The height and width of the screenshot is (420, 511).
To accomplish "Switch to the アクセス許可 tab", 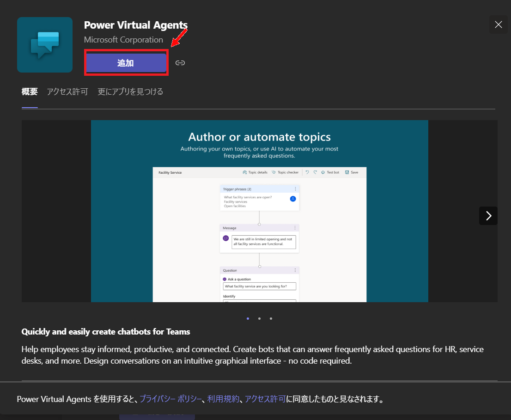I will pos(67,91).
